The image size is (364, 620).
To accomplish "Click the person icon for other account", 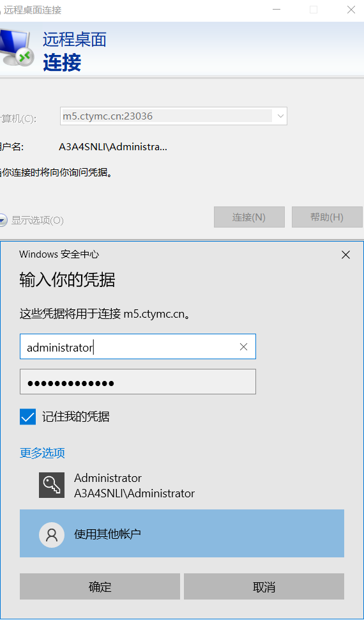I will pyautogui.click(x=52, y=534).
